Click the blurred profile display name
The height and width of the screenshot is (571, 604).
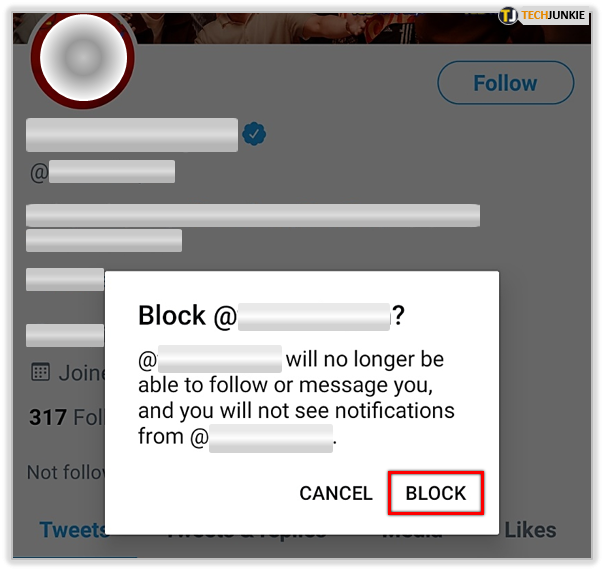(132, 135)
